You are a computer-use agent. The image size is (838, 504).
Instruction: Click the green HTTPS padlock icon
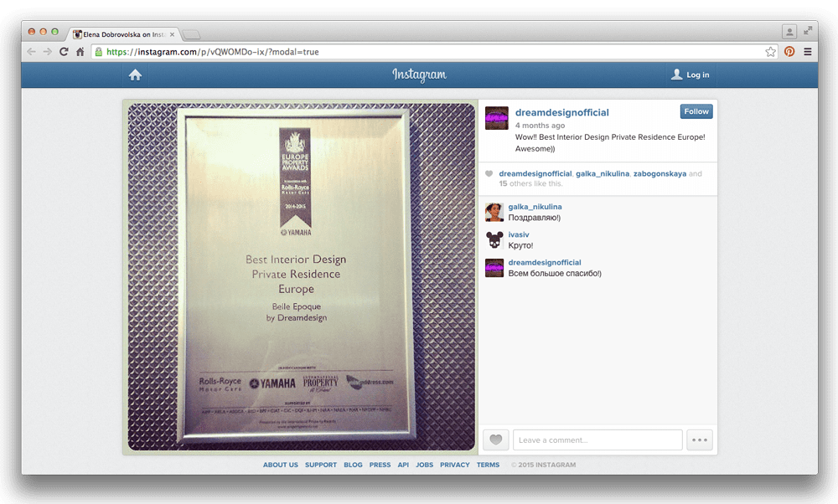pos(99,52)
